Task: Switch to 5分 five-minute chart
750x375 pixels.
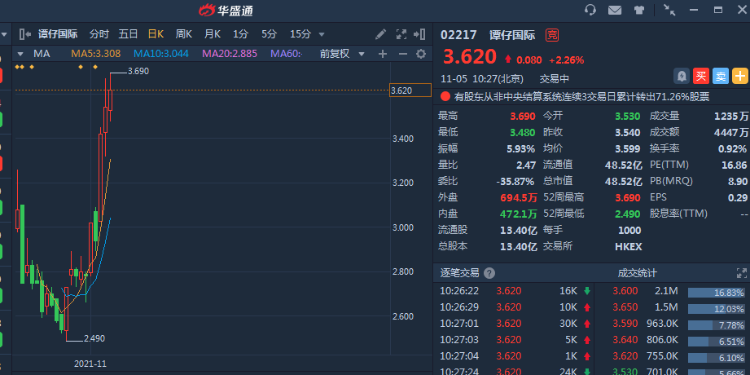Action: (x=269, y=34)
